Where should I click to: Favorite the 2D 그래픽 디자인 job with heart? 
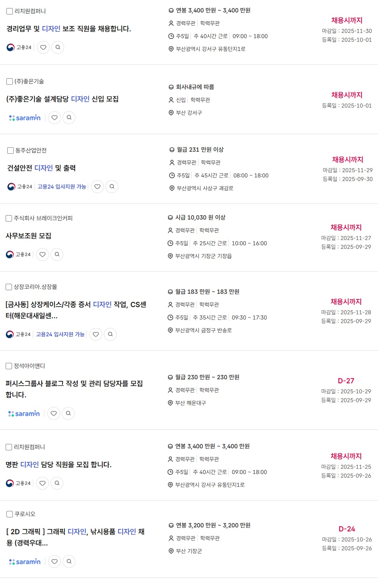tap(55, 562)
